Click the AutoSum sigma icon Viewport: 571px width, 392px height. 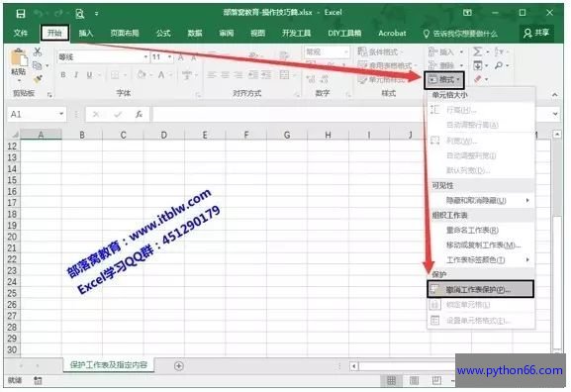click(477, 51)
